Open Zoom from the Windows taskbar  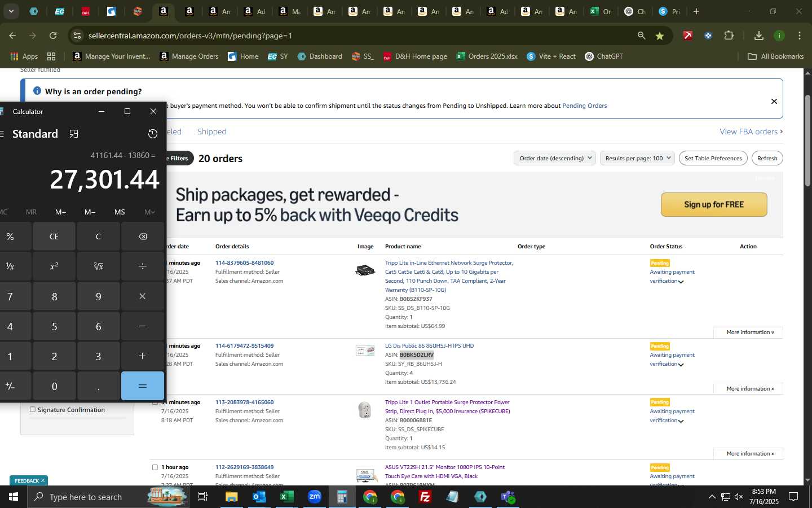315,497
